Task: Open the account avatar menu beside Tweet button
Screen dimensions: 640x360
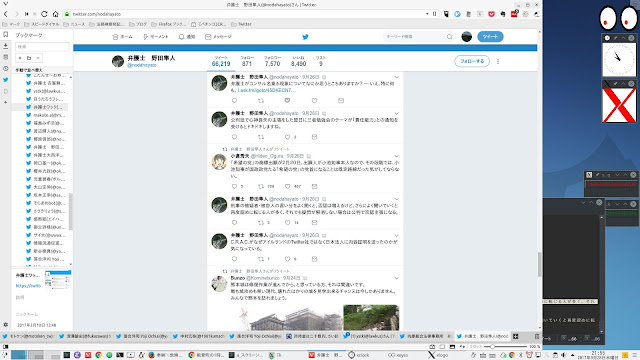Action: (467, 37)
